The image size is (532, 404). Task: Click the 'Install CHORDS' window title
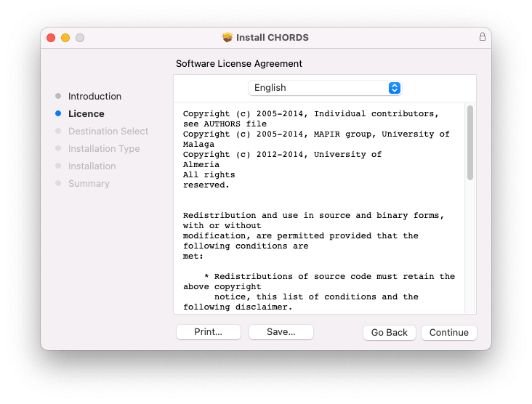coord(273,37)
